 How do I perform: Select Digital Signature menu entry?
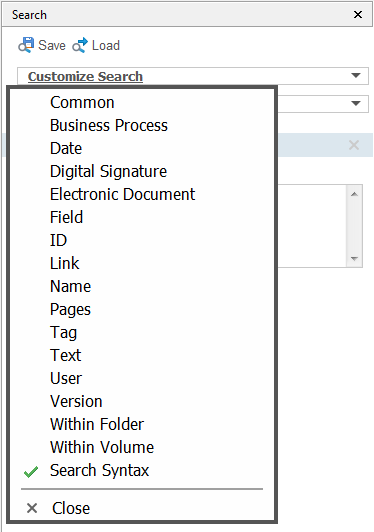coord(108,171)
